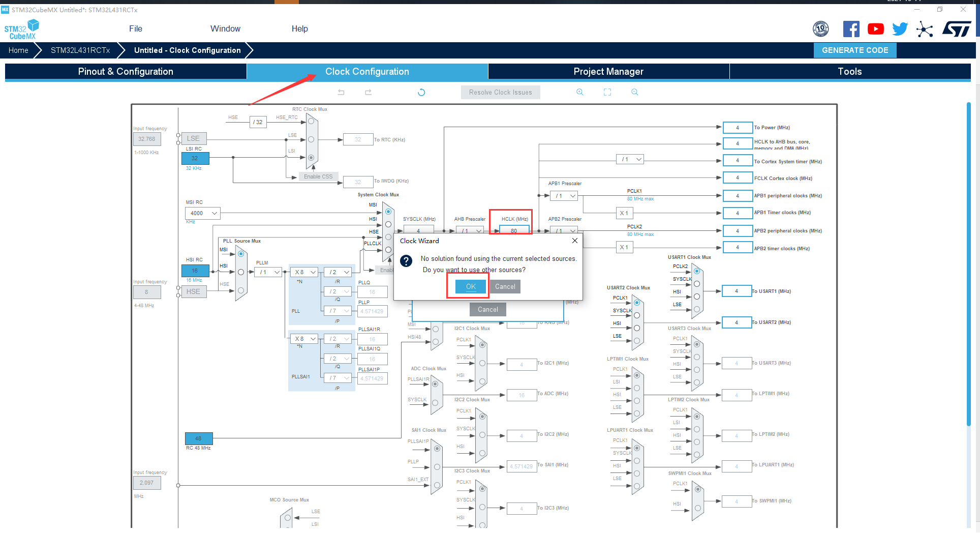
Task: Click the Twitter bird icon
Action: [900, 29]
